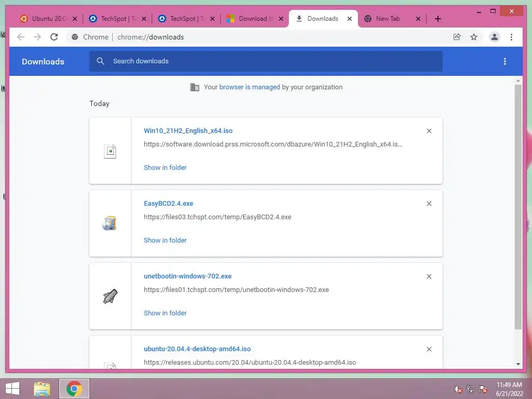The width and height of the screenshot is (532, 399).
Task: Remove EasyBCD2.4.exe from the list
Action: (x=429, y=204)
